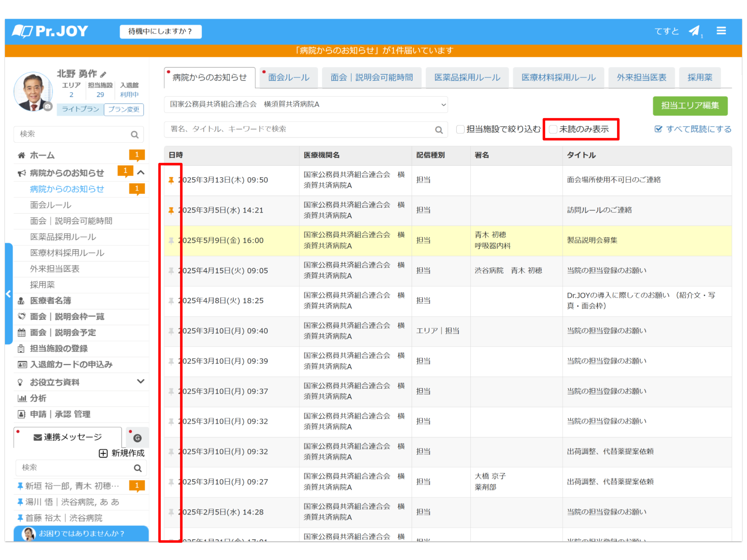This screenshot has width=747, height=560.
Task: Check the 未読のみ表示 checkbox
Action: click(x=553, y=129)
